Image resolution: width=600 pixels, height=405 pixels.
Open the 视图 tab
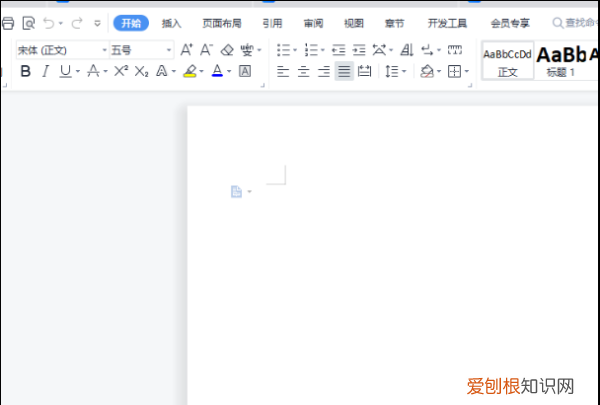coord(354,23)
